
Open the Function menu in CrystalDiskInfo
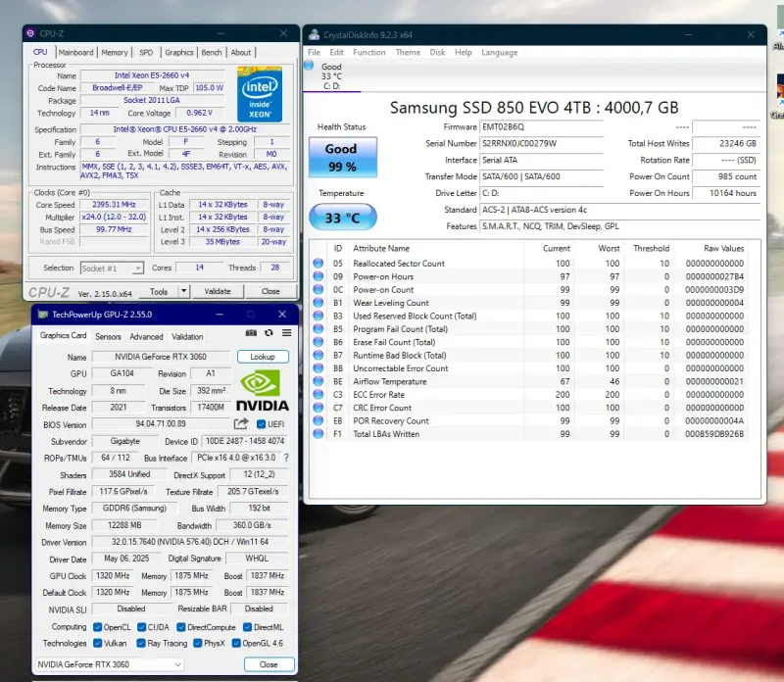click(x=369, y=53)
